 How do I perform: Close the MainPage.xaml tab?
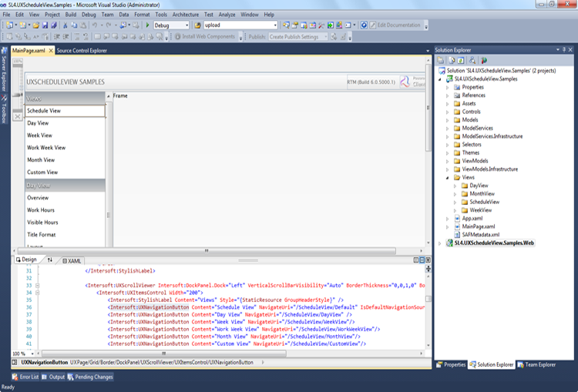click(x=51, y=51)
